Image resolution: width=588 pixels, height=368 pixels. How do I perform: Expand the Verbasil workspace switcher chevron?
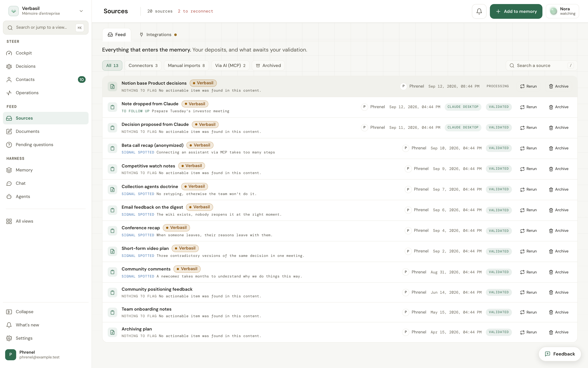pos(81,11)
